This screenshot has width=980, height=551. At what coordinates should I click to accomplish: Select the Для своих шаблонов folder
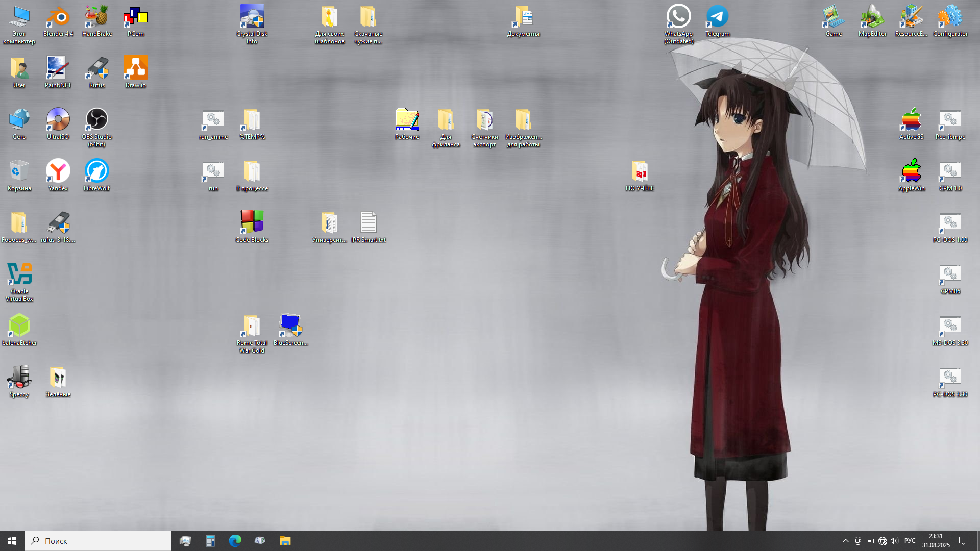click(x=329, y=24)
